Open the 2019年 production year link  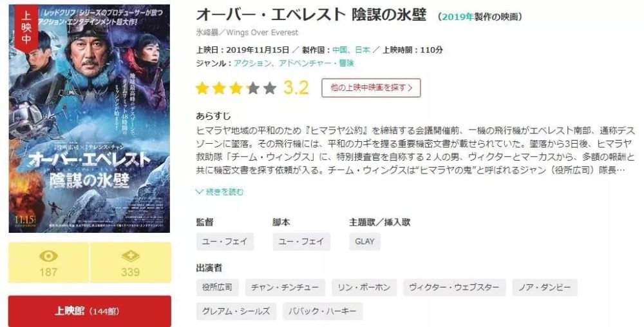pyautogui.click(x=458, y=17)
